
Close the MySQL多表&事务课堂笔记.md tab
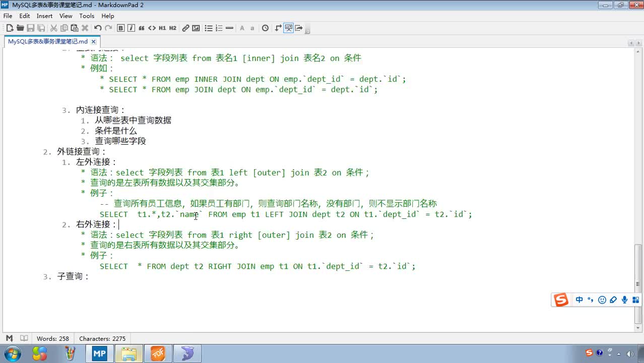point(93,42)
